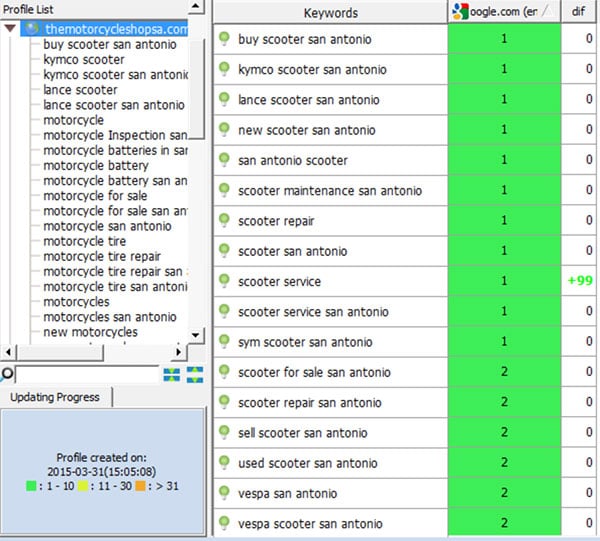Click the green 1-10 legend swatch
The image size is (600, 541).
coord(31,486)
